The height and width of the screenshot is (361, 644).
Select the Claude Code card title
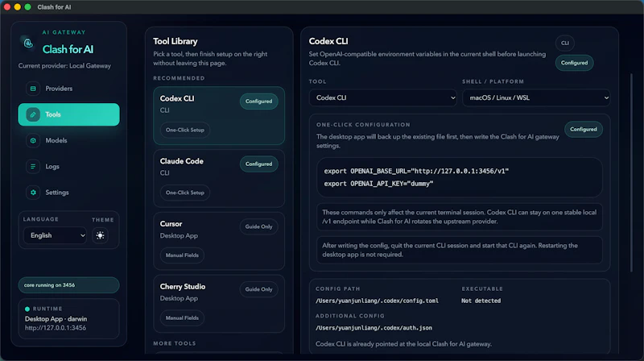(182, 161)
